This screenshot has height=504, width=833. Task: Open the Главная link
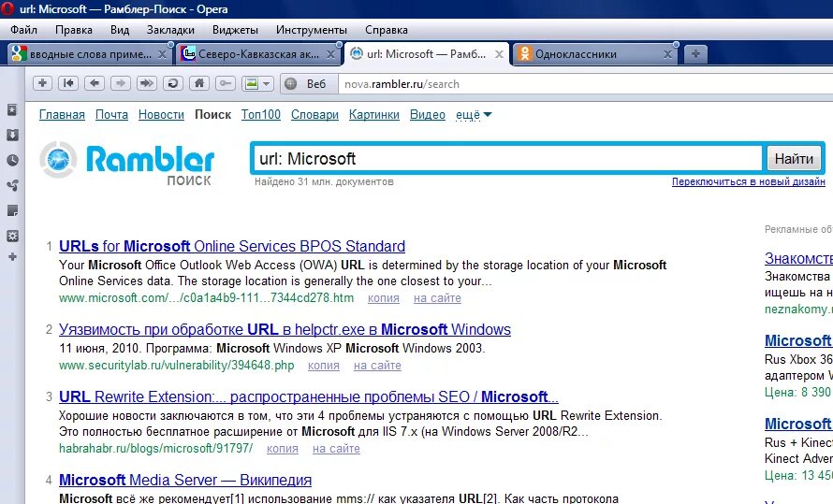point(62,115)
